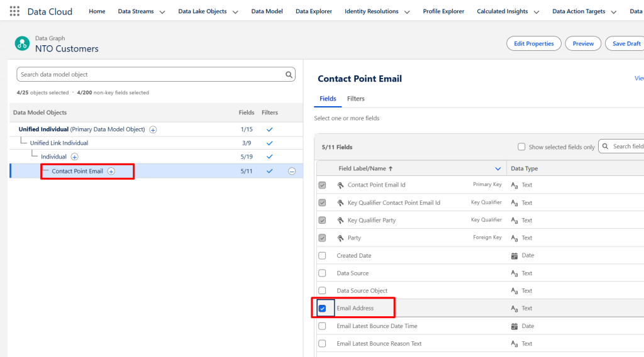The width and height of the screenshot is (644, 357).
Task: Click key icon for Key Qualifier Party
Action: 340,221
